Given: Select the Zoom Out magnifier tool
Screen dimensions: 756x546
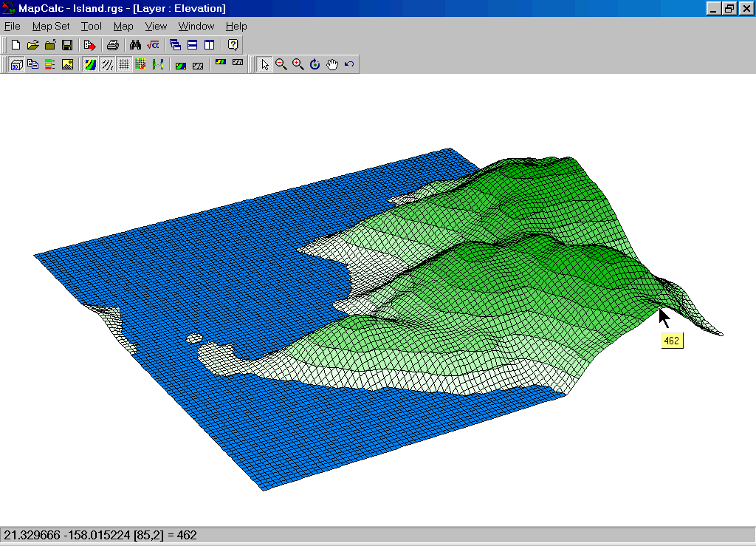Looking at the screenshot, I should [x=281, y=64].
